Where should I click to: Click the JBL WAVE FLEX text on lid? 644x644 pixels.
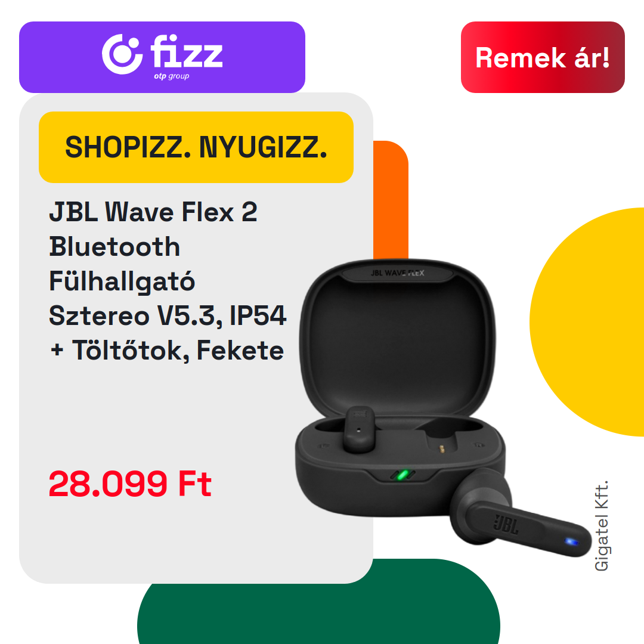(397, 273)
